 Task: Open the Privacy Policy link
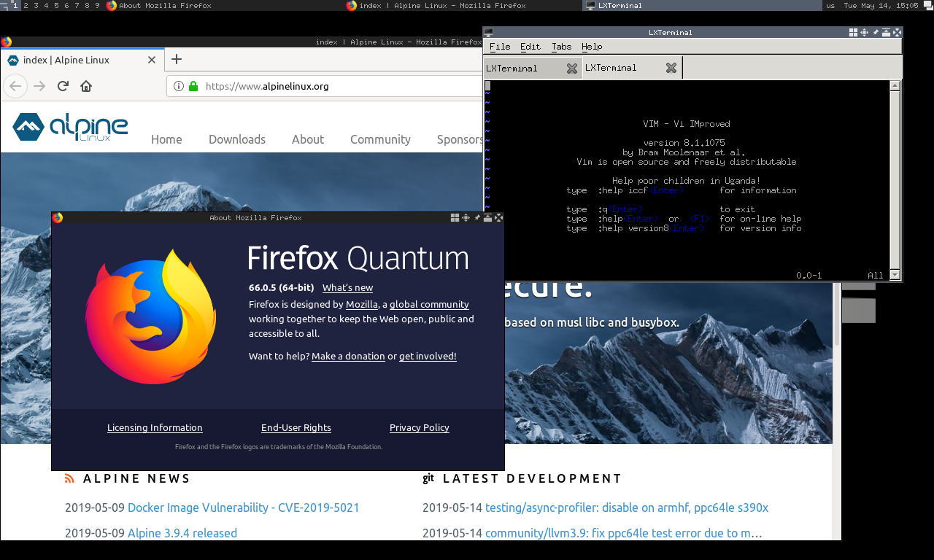[419, 428]
